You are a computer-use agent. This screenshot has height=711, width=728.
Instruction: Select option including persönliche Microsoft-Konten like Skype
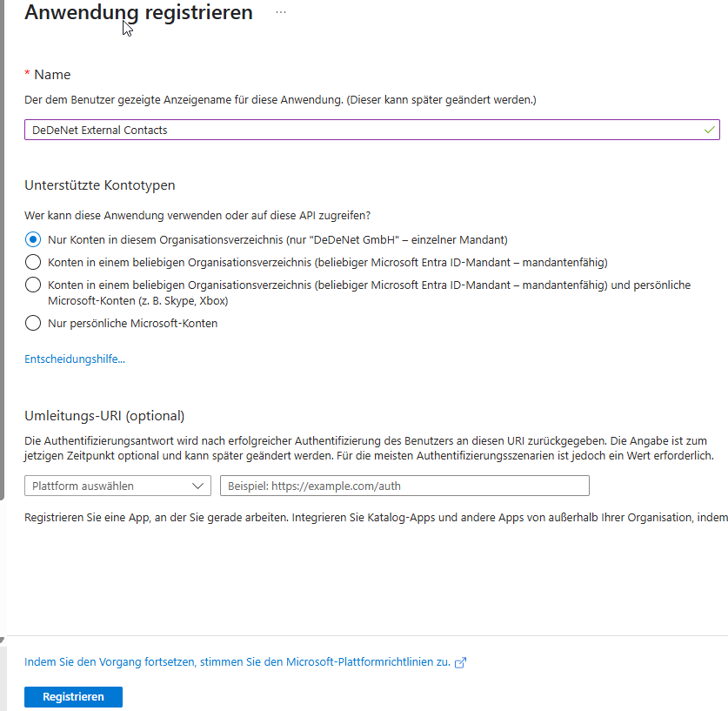(x=32, y=285)
